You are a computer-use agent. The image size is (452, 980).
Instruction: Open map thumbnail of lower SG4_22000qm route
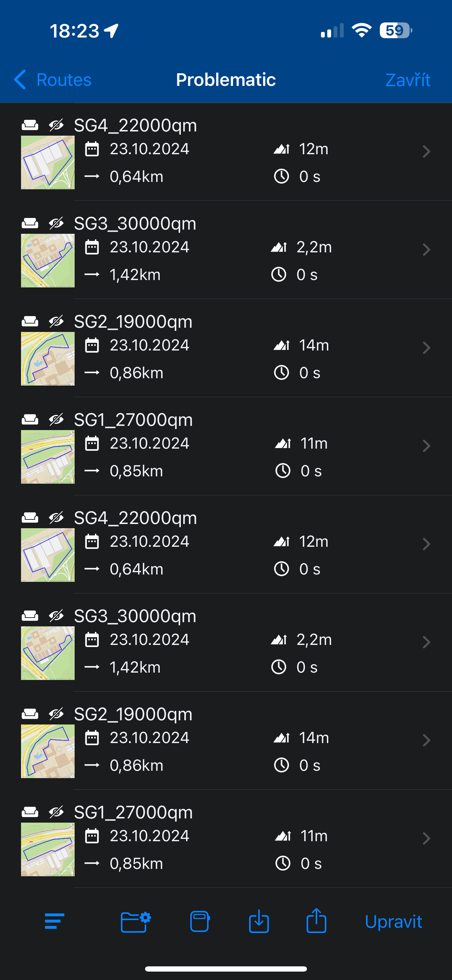(48, 555)
